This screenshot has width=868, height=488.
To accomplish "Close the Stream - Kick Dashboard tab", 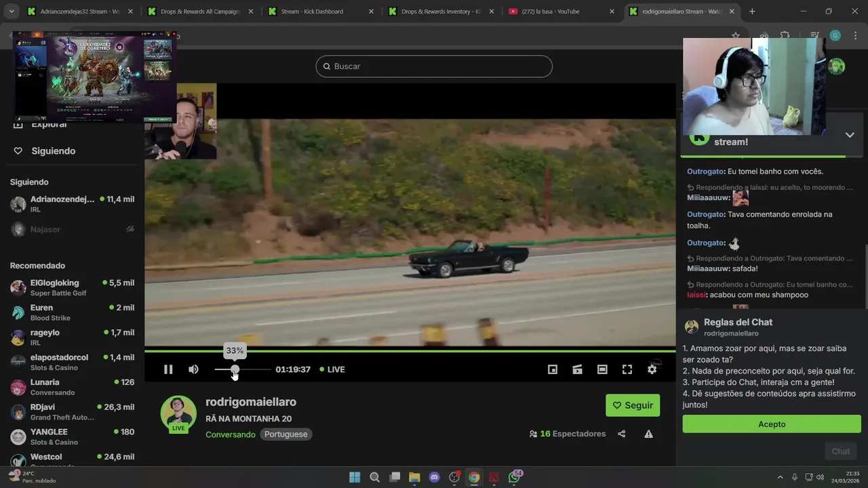I will click(x=371, y=12).
